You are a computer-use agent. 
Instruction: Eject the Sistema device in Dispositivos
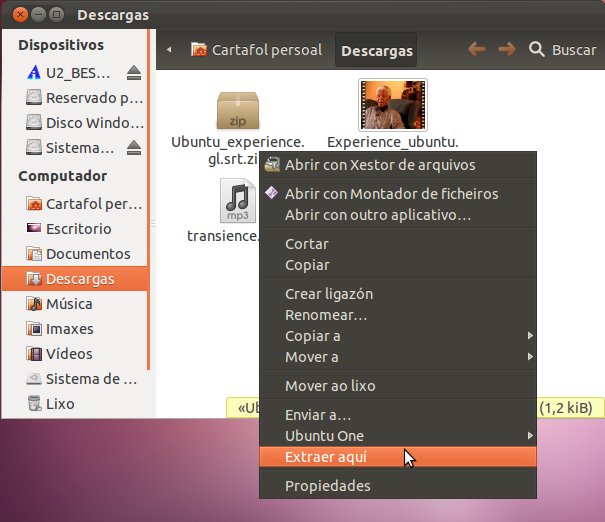[x=134, y=147]
